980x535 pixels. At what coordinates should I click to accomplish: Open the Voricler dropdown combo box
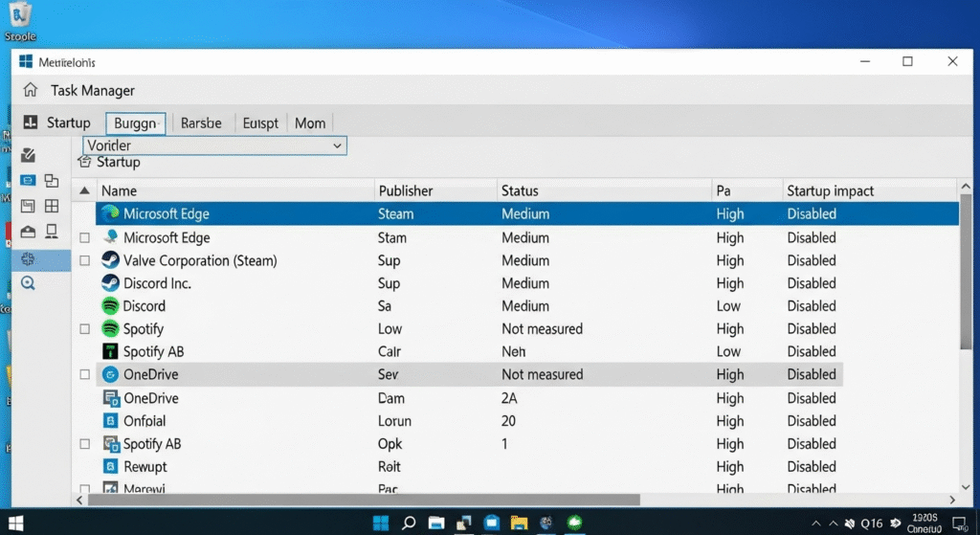214,145
